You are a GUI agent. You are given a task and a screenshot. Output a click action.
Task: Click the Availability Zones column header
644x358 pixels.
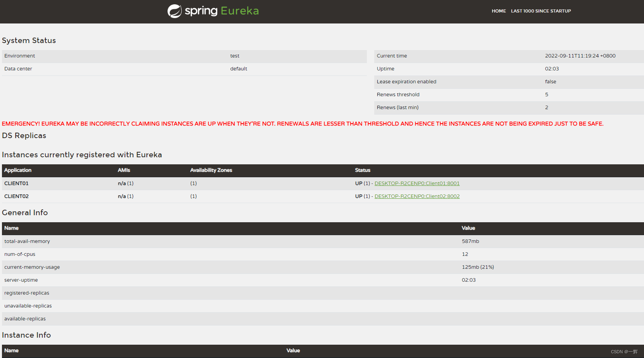tap(211, 170)
